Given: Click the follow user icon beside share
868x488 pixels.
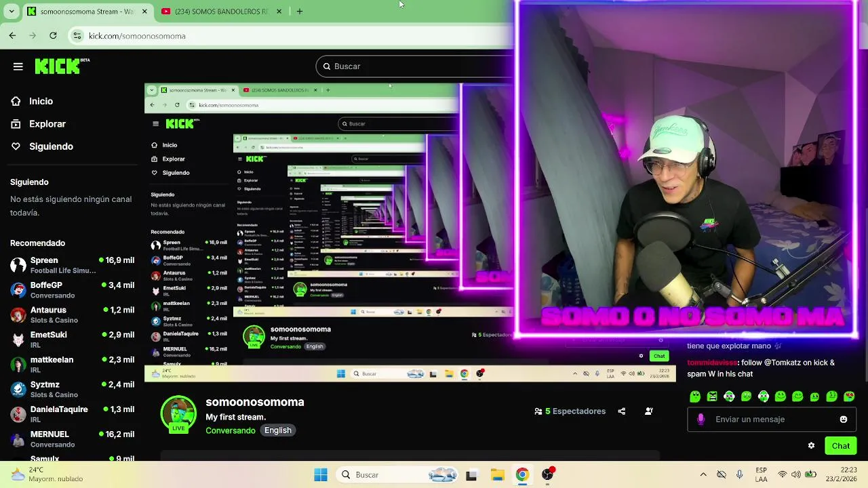Looking at the screenshot, I should click(x=649, y=411).
